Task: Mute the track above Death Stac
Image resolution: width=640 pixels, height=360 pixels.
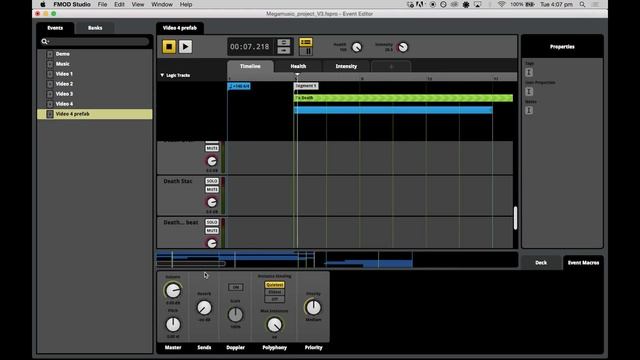Action: click(212, 148)
